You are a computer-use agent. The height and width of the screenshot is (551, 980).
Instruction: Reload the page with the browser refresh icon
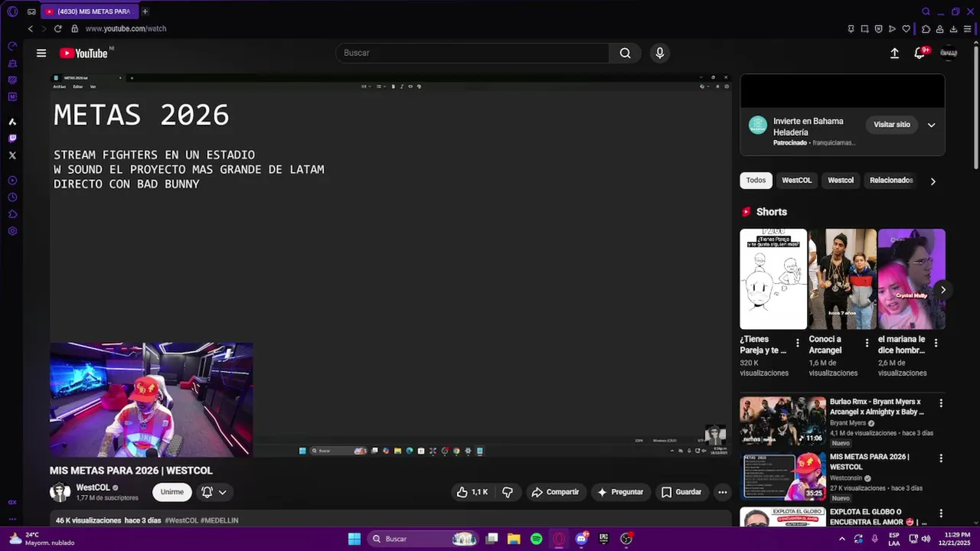[57, 28]
